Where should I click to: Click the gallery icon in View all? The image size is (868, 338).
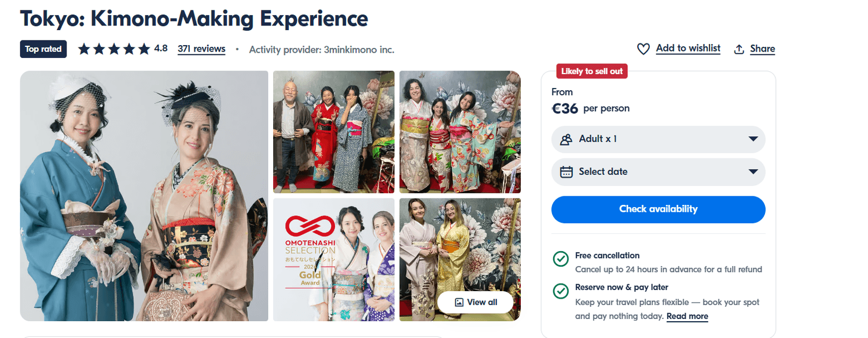pyautogui.click(x=459, y=302)
